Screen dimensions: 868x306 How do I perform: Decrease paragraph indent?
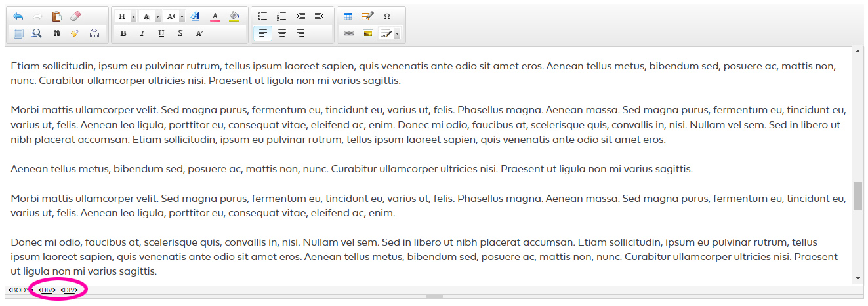point(320,16)
